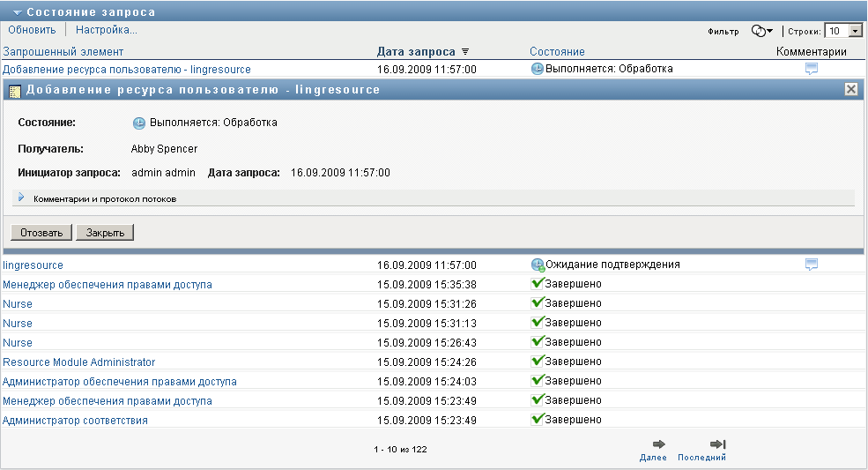The height and width of the screenshot is (470, 868).
Task: Jump to last page with Последний arrow
Action: coord(718,444)
